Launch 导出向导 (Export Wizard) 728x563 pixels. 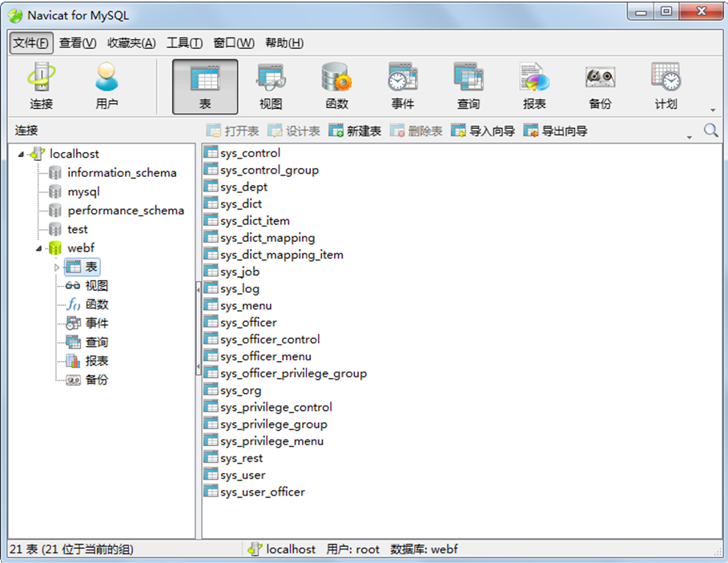[x=555, y=131]
